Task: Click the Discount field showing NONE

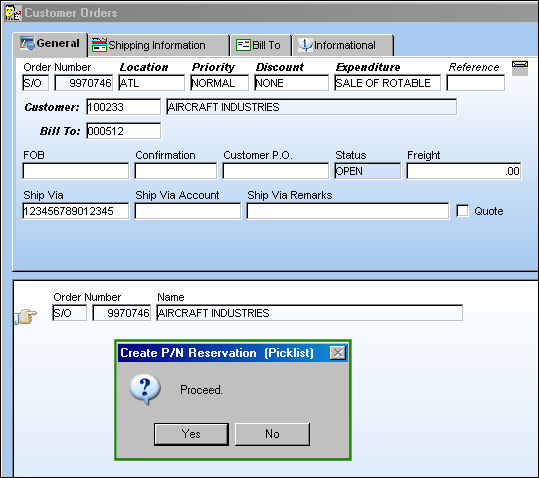Action: click(x=292, y=83)
